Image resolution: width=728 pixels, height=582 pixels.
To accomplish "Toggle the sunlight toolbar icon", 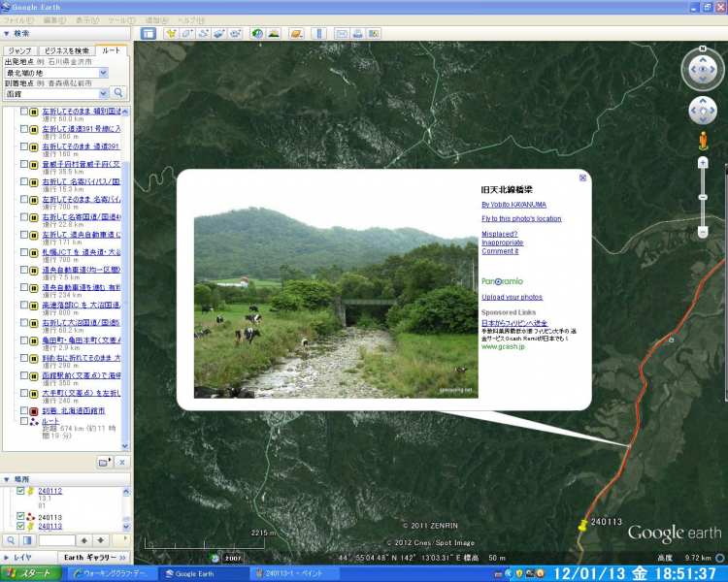I will point(274,33).
